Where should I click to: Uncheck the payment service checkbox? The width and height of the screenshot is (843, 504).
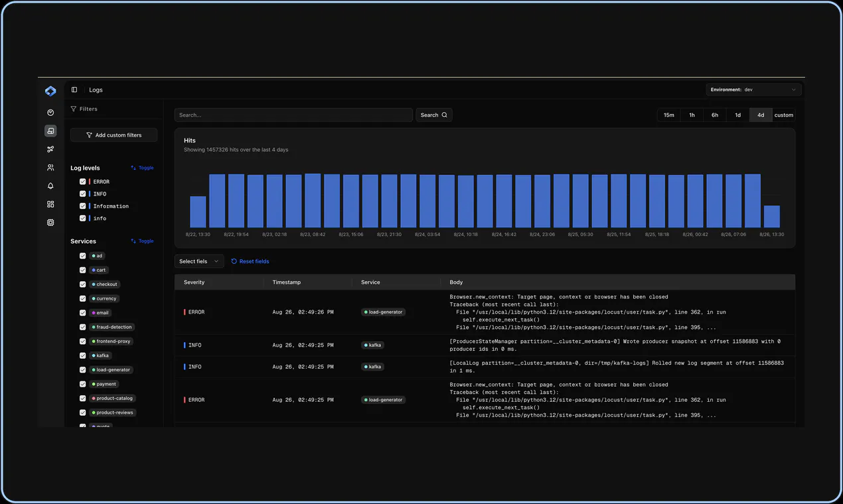(82, 384)
